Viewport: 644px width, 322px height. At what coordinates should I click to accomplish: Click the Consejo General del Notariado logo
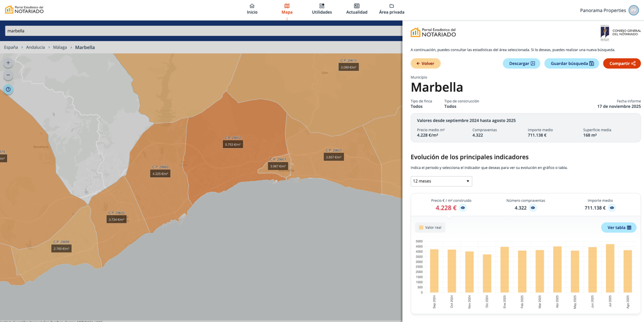click(x=620, y=32)
